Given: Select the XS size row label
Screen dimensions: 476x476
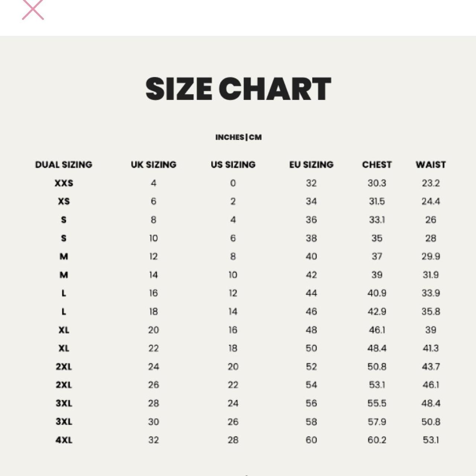Looking at the screenshot, I should pyautogui.click(x=64, y=201).
